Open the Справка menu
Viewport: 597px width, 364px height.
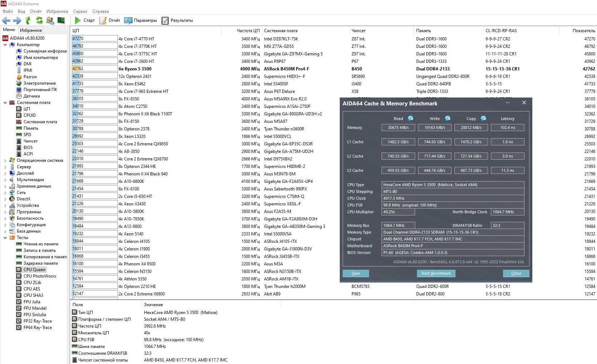tap(101, 11)
